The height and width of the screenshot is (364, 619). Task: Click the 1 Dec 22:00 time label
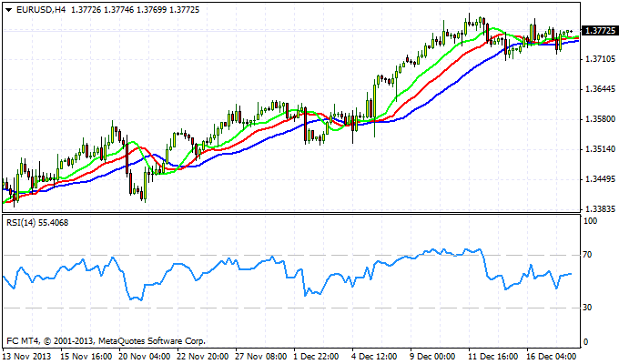point(316,356)
